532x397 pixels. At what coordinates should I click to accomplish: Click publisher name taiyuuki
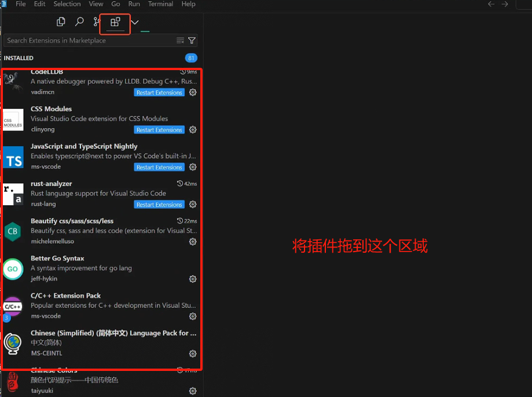click(x=42, y=391)
